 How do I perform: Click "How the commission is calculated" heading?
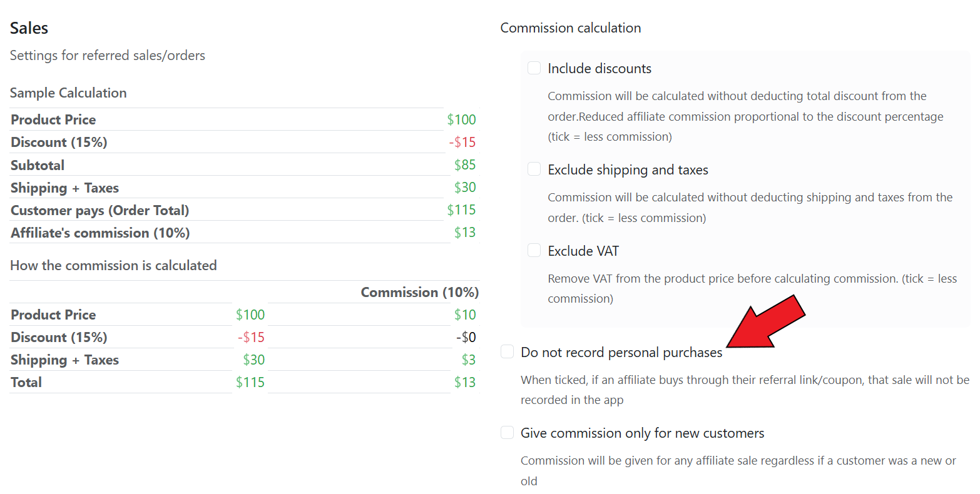[x=113, y=266]
